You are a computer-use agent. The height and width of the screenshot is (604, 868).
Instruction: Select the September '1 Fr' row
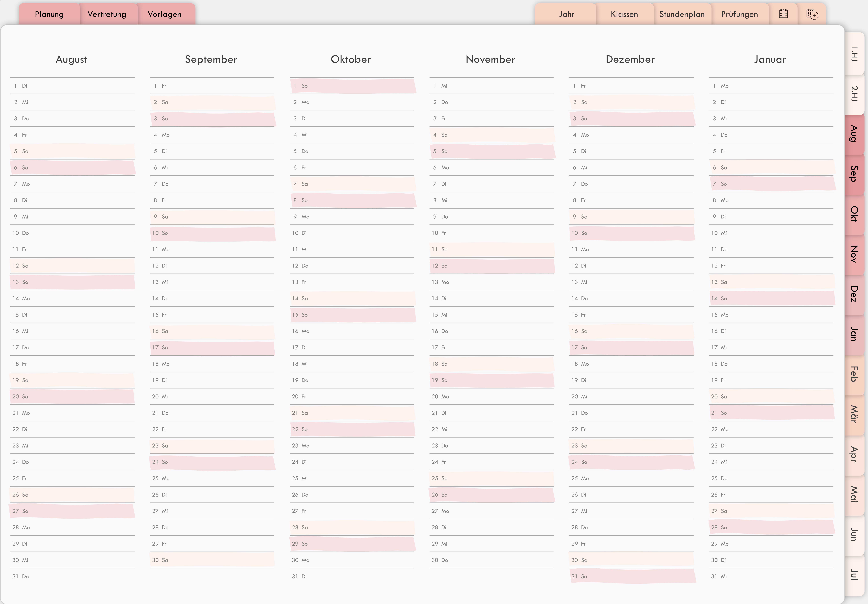tap(212, 86)
